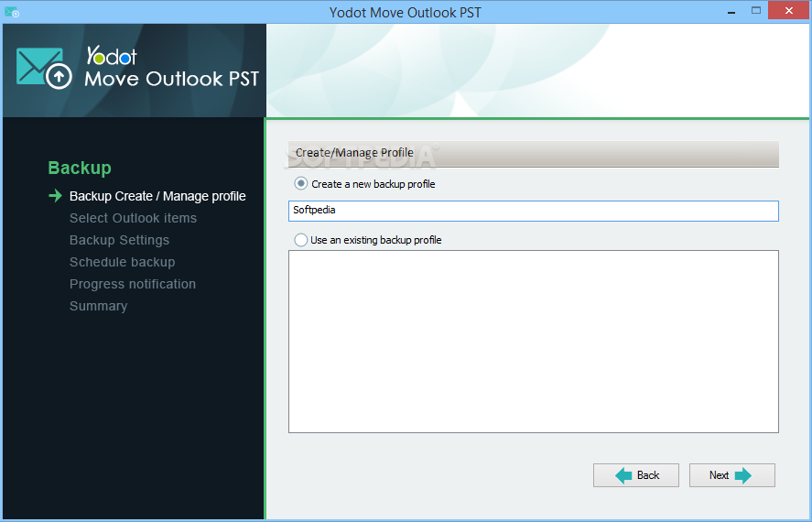
Task: Open Schedule backup step
Action: point(123,262)
